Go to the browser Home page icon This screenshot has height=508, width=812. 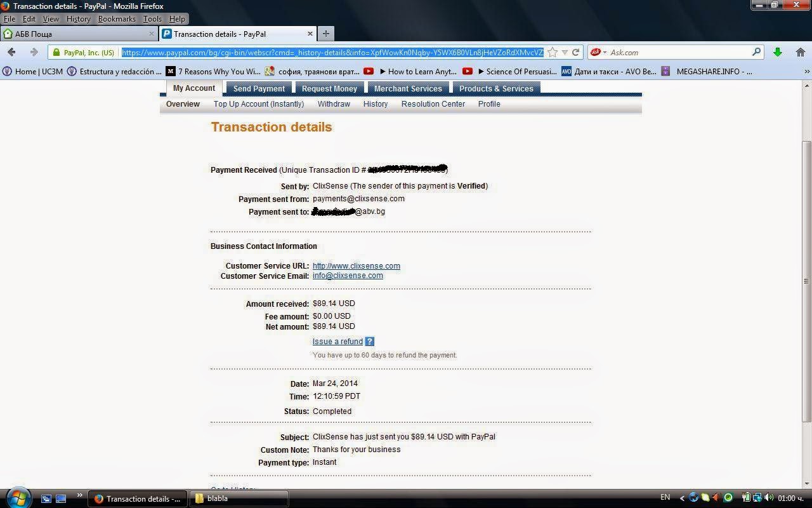coord(801,52)
